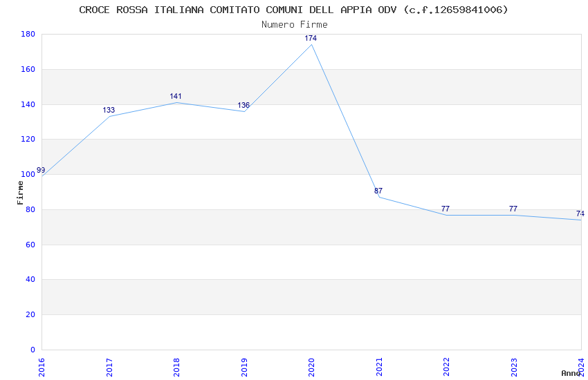This screenshot has height=380, width=588.
Task: Select the data label 74 at 2024
Action: [580, 213]
